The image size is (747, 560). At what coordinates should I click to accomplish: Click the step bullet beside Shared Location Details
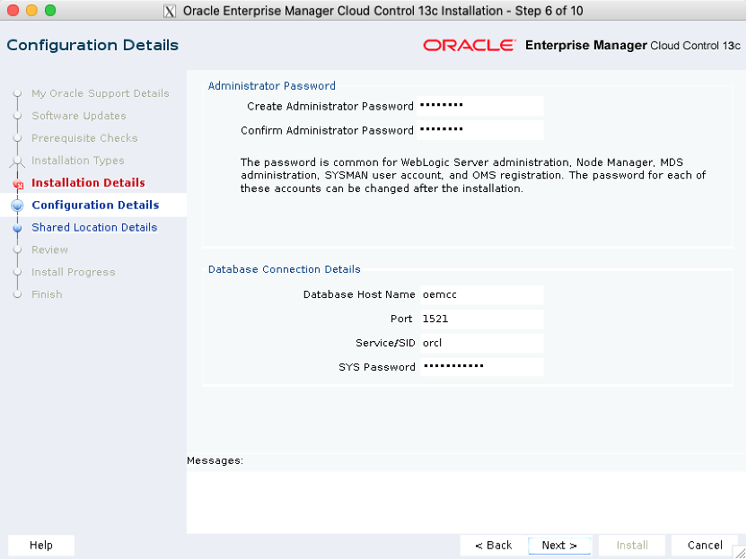[18, 228]
